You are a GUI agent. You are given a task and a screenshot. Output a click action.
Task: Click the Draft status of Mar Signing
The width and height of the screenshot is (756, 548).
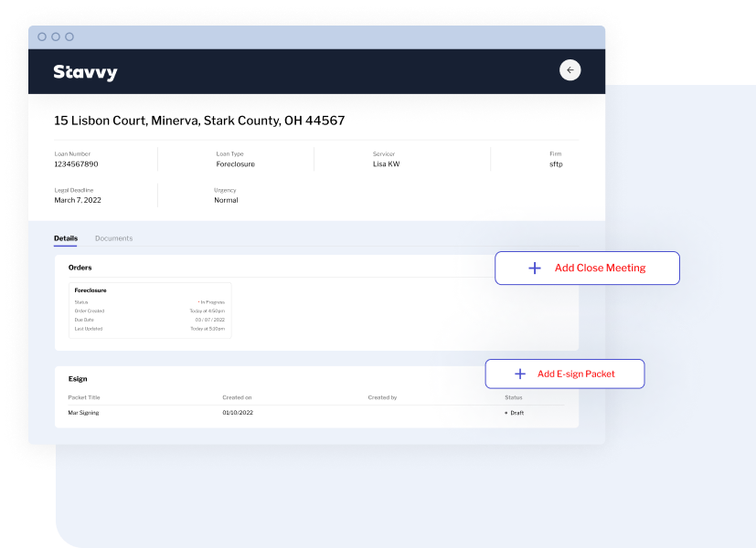[515, 413]
